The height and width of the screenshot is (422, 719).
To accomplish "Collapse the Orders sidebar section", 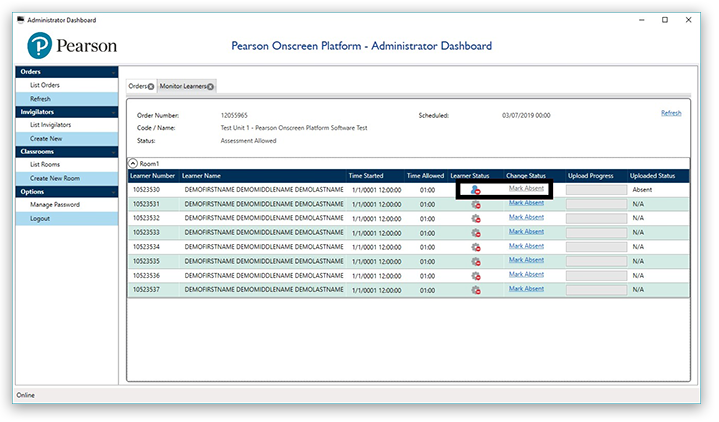I will point(115,72).
